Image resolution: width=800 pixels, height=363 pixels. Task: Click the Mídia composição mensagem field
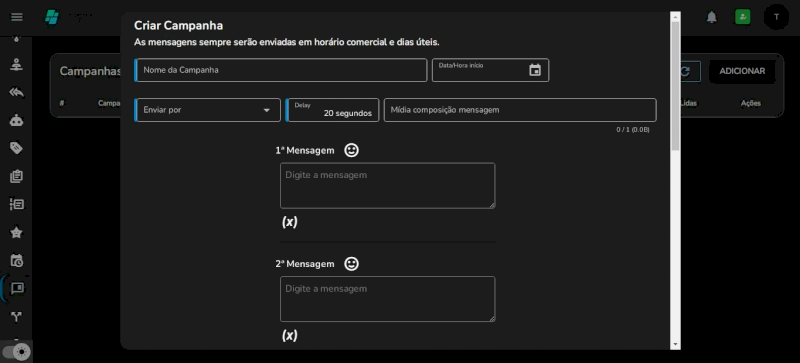point(520,110)
